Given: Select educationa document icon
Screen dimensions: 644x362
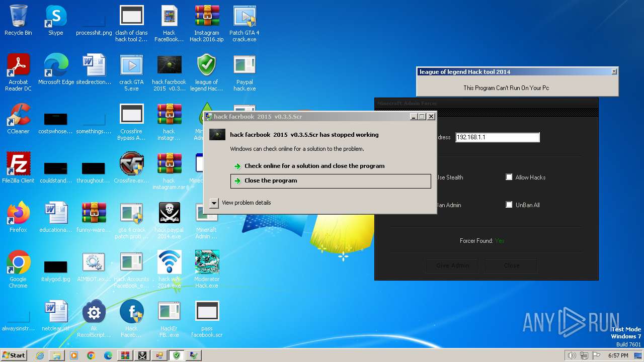Looking at the screenshot, I should (56, 217).
